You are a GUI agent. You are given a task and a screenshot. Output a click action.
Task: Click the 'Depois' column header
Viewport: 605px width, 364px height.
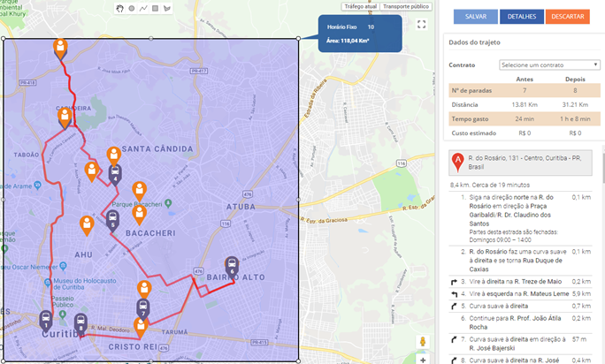(575, 79)
